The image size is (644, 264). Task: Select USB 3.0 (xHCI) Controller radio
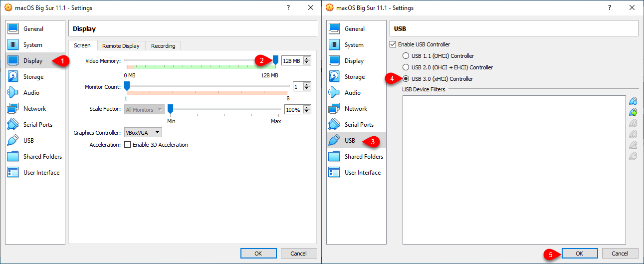click(x=406, y=79)
